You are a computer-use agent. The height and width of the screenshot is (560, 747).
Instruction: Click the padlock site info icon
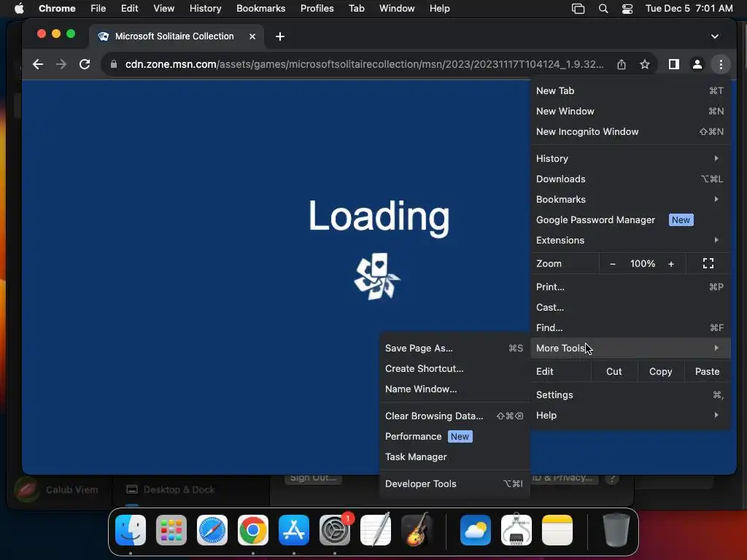[x=113, y=64]
